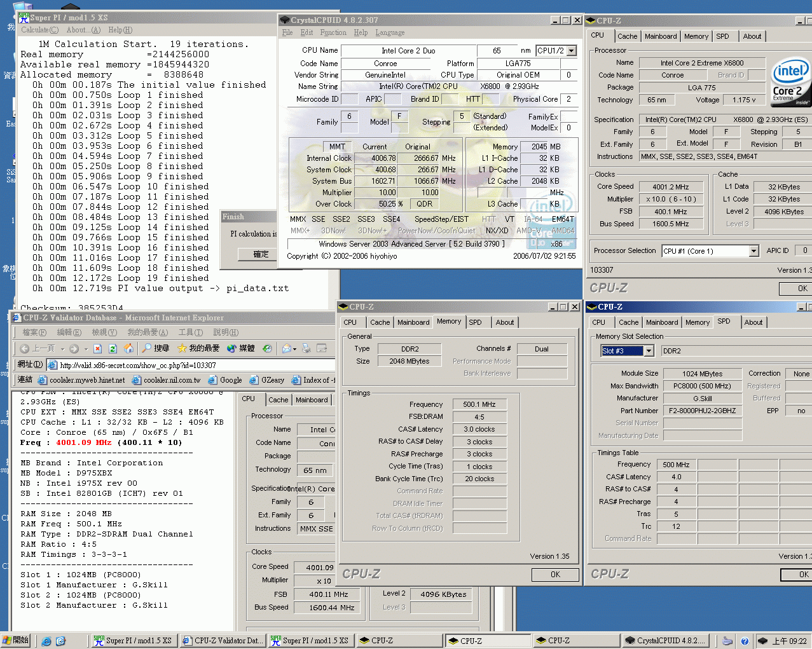
Task: Click the PI value output line in Super PI
Action: [161, 288]
